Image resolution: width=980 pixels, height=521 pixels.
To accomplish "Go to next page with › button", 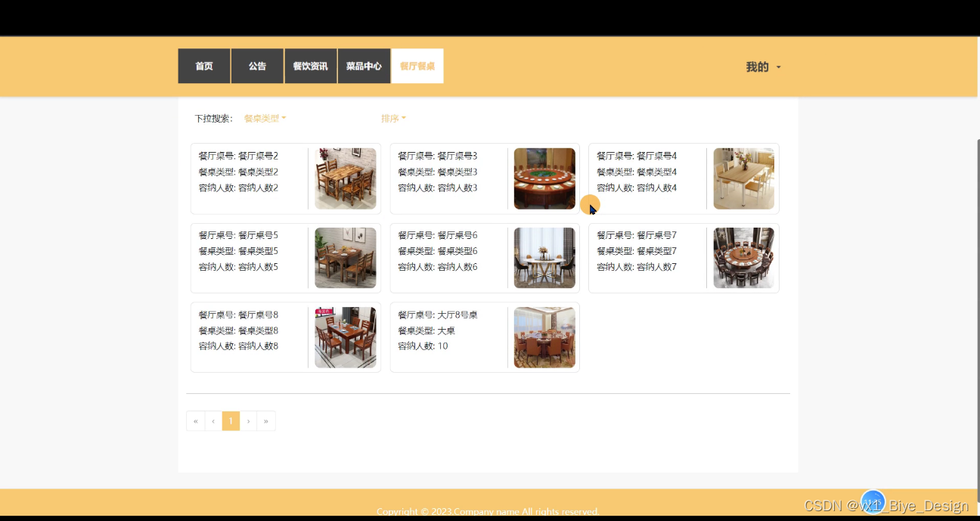I will pos(248,421).
